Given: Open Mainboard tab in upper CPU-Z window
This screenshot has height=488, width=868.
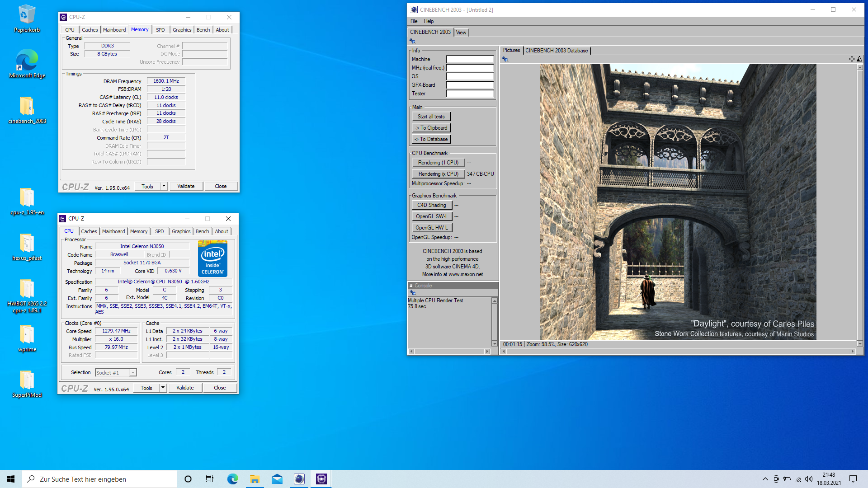Looking at the screenshot, I should point(114,30).
